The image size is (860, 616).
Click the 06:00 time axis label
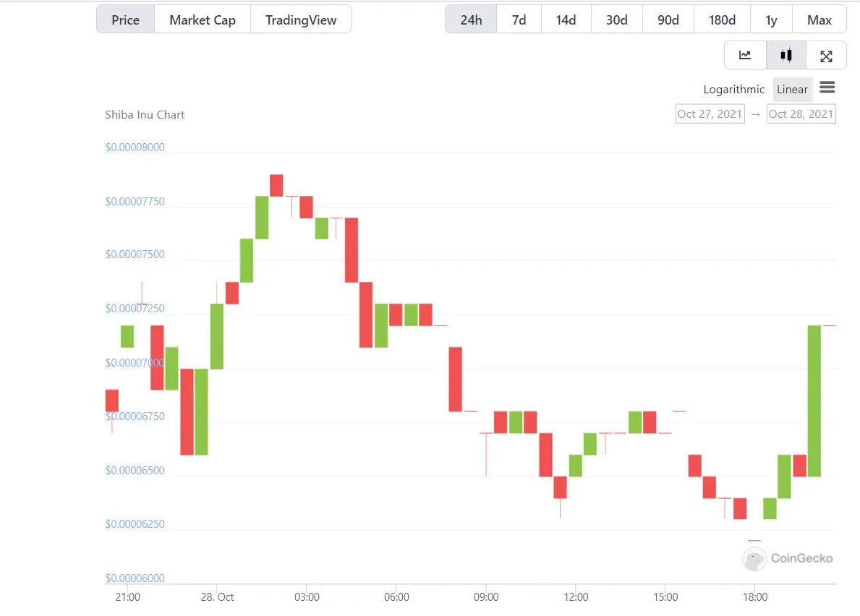click(396, 596)
